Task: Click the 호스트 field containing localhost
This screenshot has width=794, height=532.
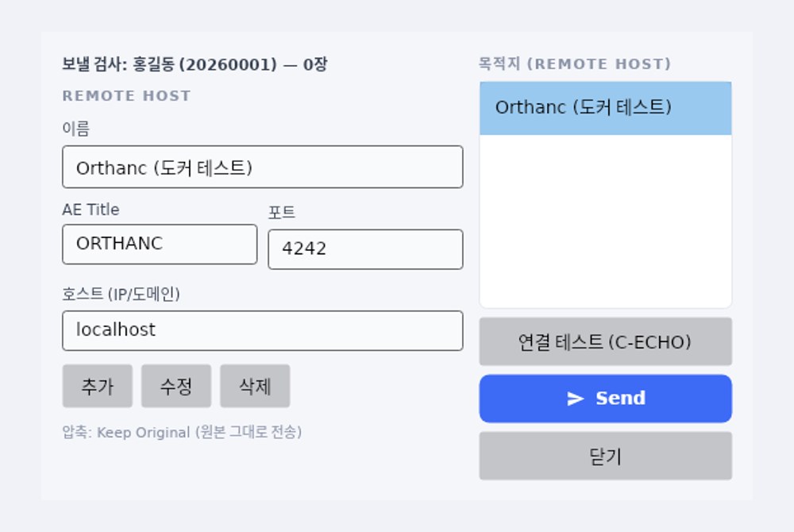Action: click(262, 330)
